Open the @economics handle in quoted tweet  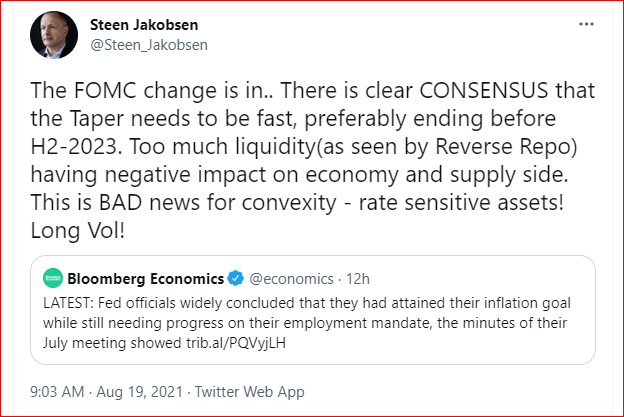(x=291, y=279)
